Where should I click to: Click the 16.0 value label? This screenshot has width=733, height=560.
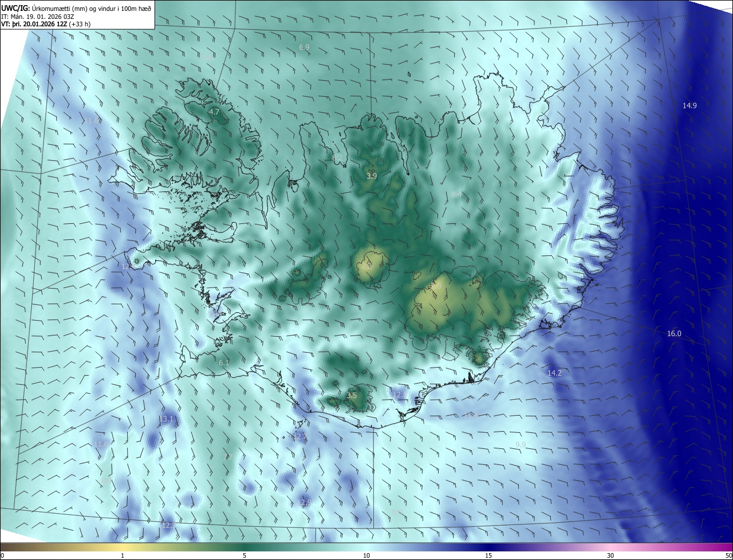click(x=674, y=334)
